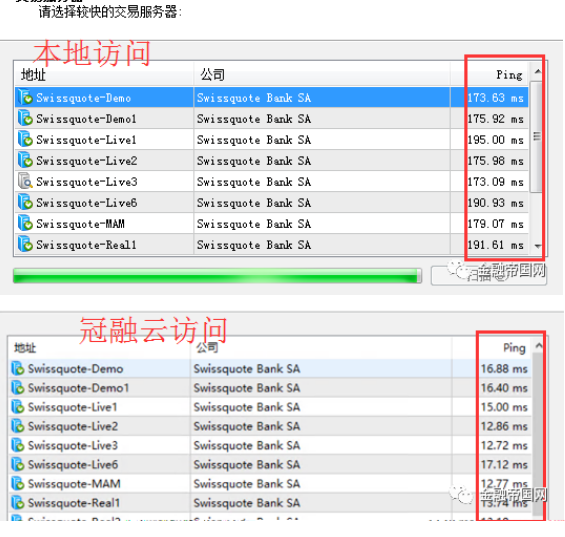Click the Swissquote-Live2 server icon in top list

(25, 160)
